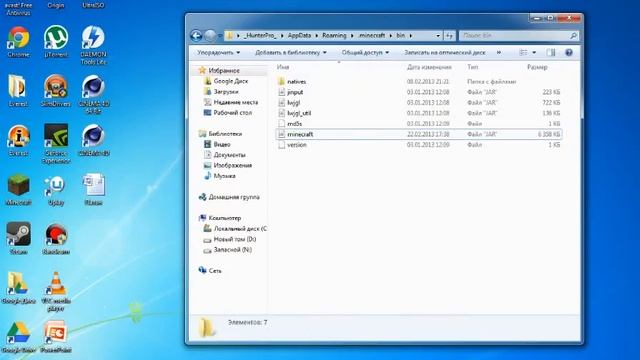Screen dimensions: 640x360
Task: Click in the Explorer search field
Action: (x=514, y=36)
